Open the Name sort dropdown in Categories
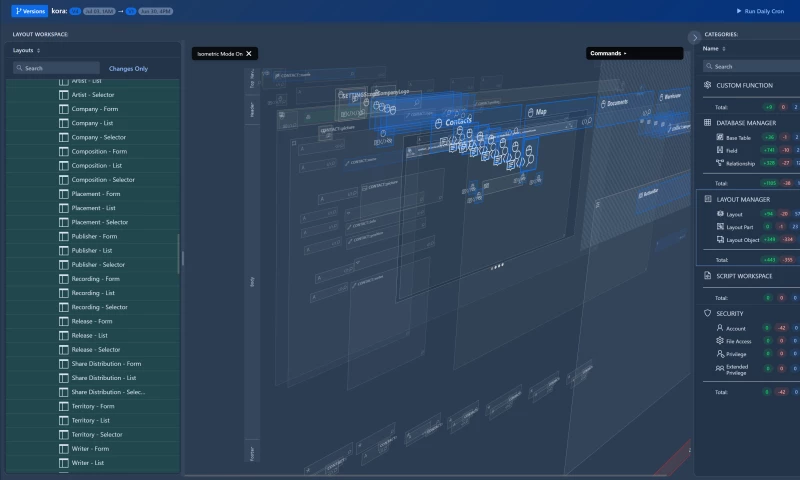The height and width of the screenshot is (480, 800). tap(714, 48)
